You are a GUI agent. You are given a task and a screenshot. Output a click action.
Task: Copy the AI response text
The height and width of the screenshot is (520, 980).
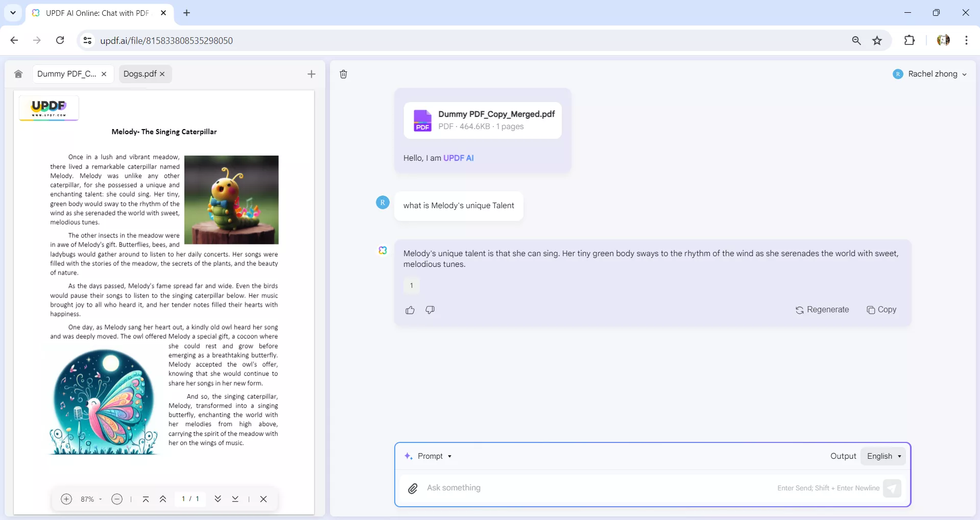[x=882, y=310]
